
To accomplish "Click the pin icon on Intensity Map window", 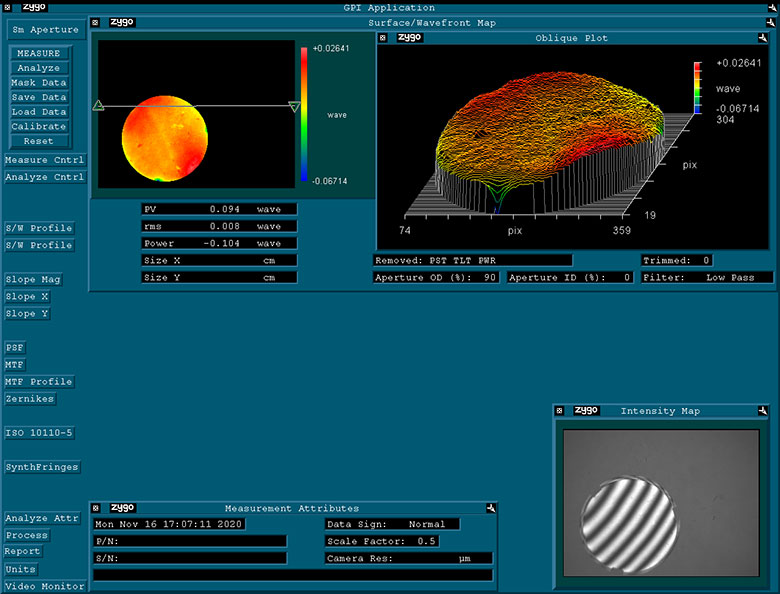I will (764, 410).
